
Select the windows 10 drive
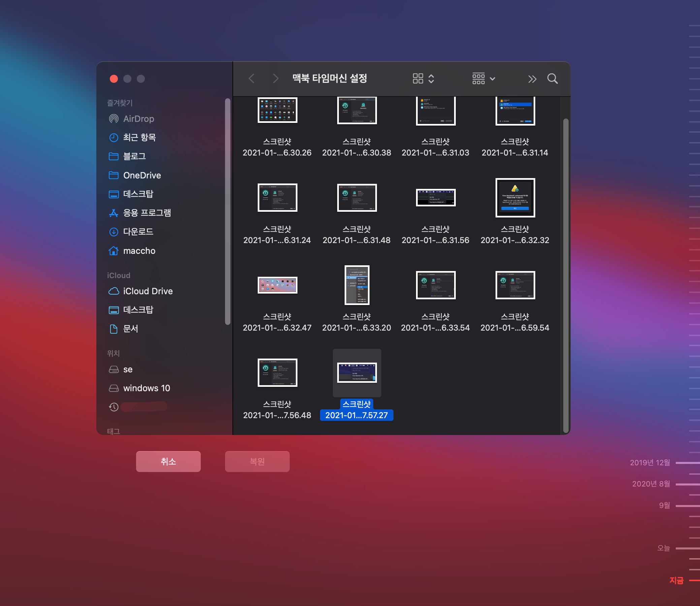pyautogui.click(x=146, y=388)
